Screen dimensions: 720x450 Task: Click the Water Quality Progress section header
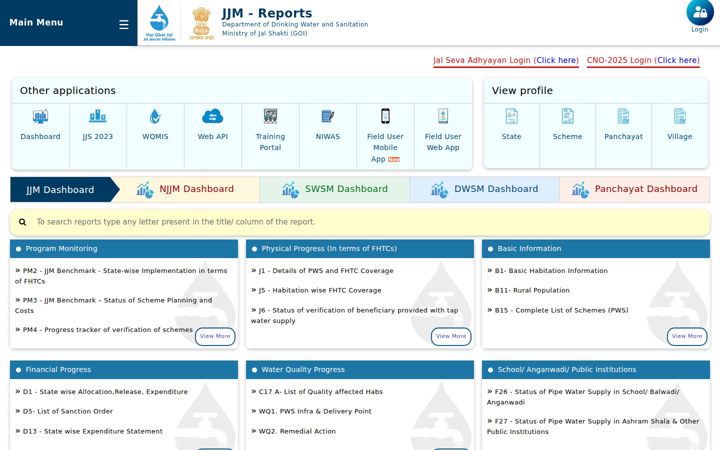[x=360, y=370]
